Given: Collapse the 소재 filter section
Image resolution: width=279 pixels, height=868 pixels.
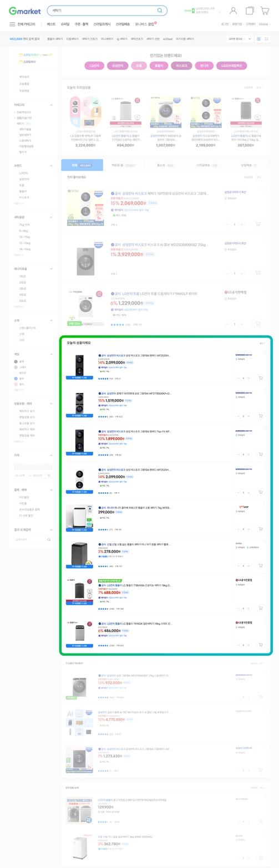Looking at the screenshot, I should tap(52, 320).
